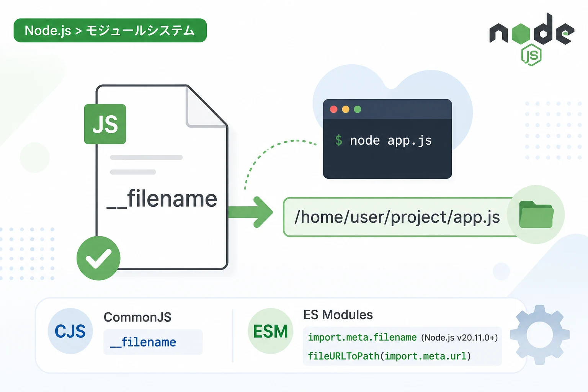Click the terminal dollar prompt symbol
The height and width of the screenshot is (392, 588).
(339, 140)
